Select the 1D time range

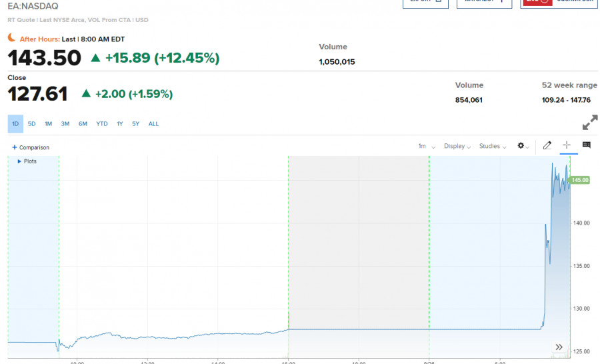(x=15, y=123)
